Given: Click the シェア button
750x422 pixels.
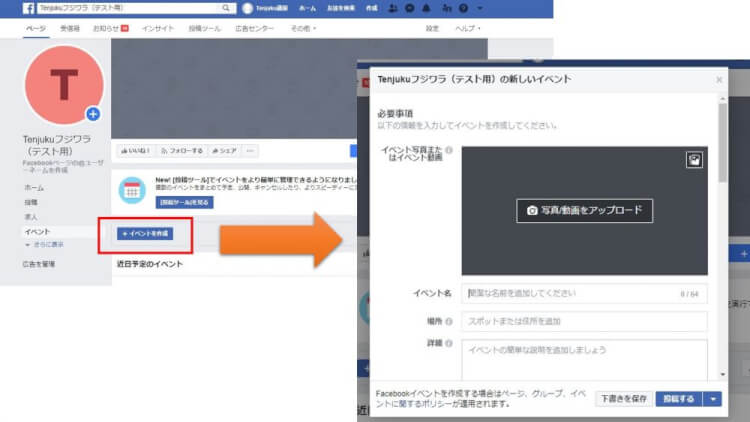Looking at the screenshot, I should pos(224,151).
